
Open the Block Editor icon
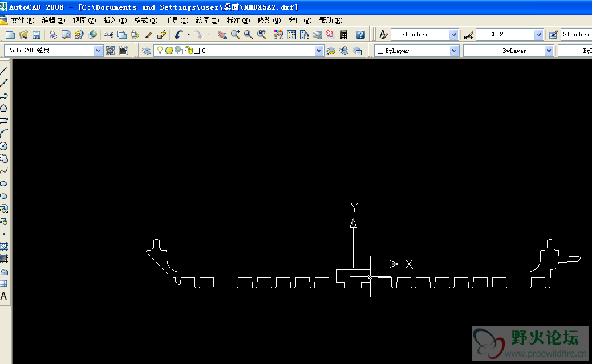[161, 35]
